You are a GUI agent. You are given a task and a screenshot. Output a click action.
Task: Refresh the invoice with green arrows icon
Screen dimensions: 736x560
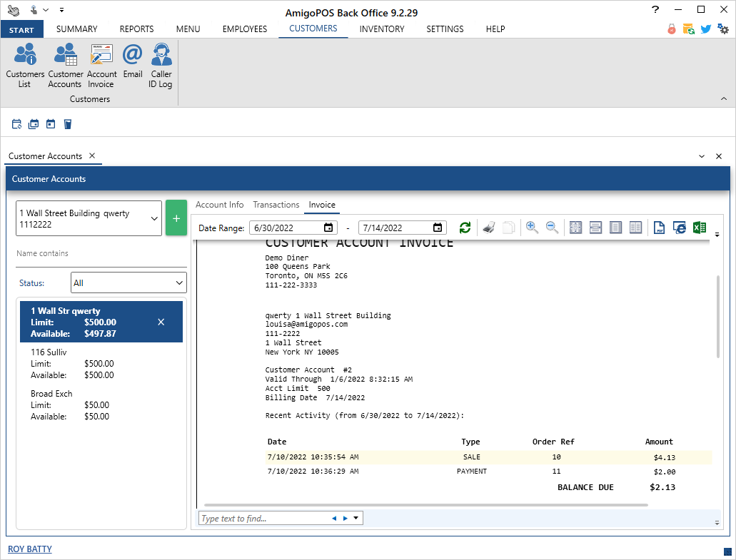(x=465, y=228)
